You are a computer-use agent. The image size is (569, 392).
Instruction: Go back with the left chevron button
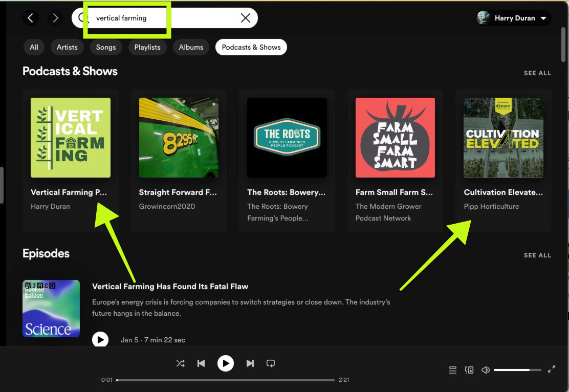(31, 18)
